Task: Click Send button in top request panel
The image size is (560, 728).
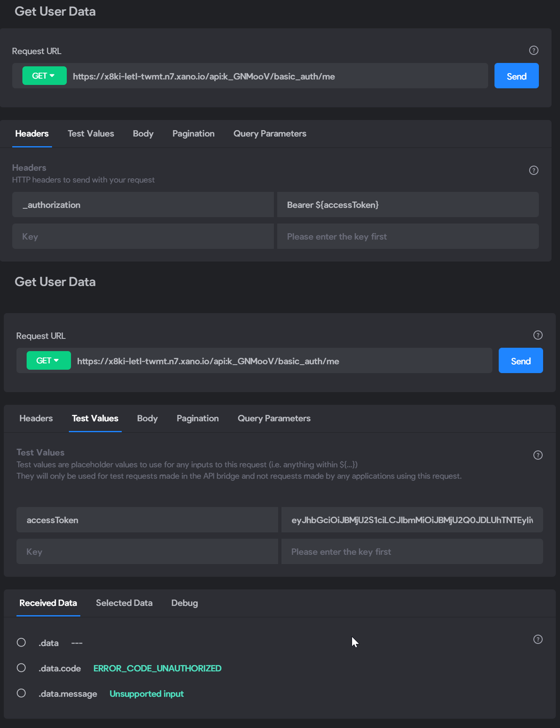Action: point(516,76)
